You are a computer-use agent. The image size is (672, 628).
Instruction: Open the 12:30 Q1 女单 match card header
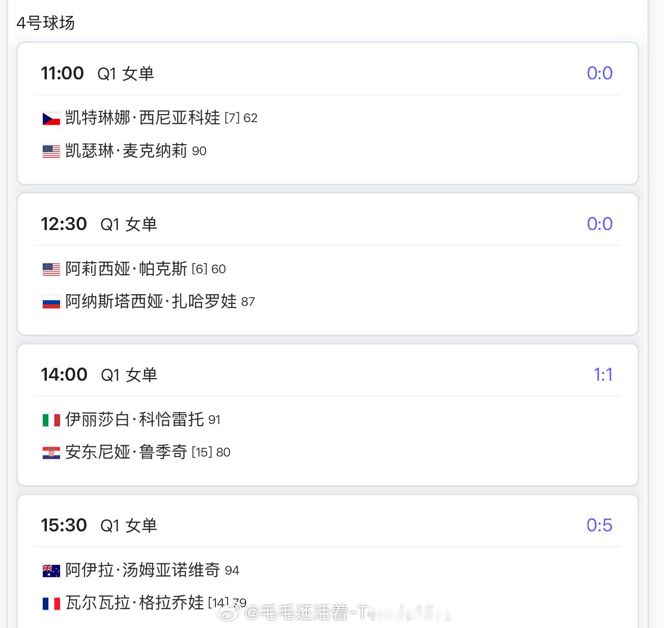click(328, 224)
